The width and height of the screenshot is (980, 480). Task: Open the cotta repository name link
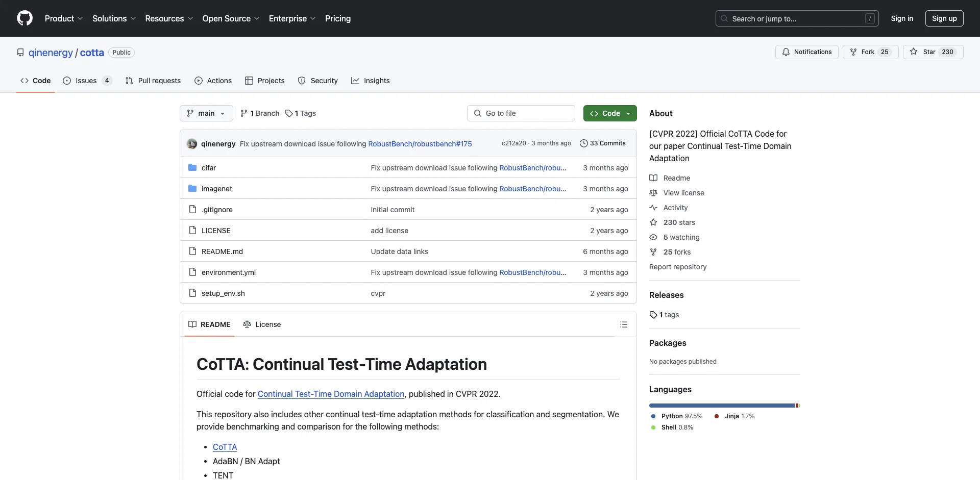point(92,53)
